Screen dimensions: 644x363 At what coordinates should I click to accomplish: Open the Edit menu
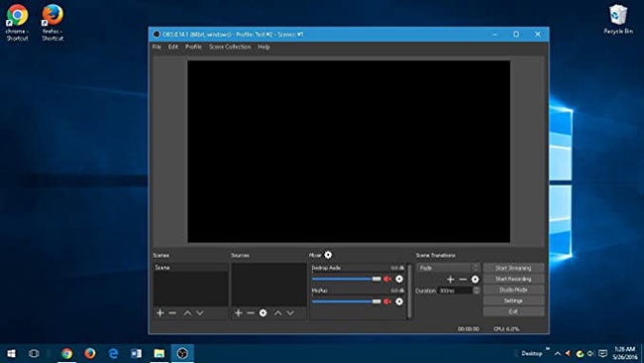pyautogui.click(x=173, y=47)
